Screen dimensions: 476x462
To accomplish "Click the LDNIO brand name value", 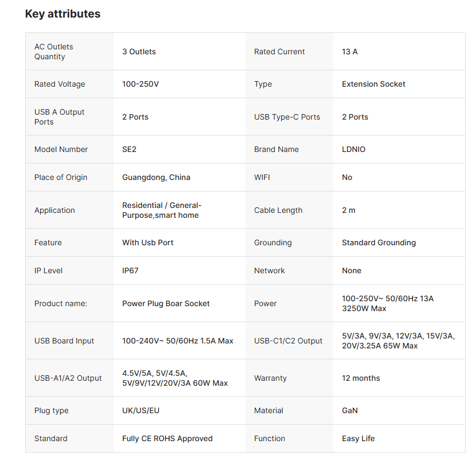I will click(354, 149).
